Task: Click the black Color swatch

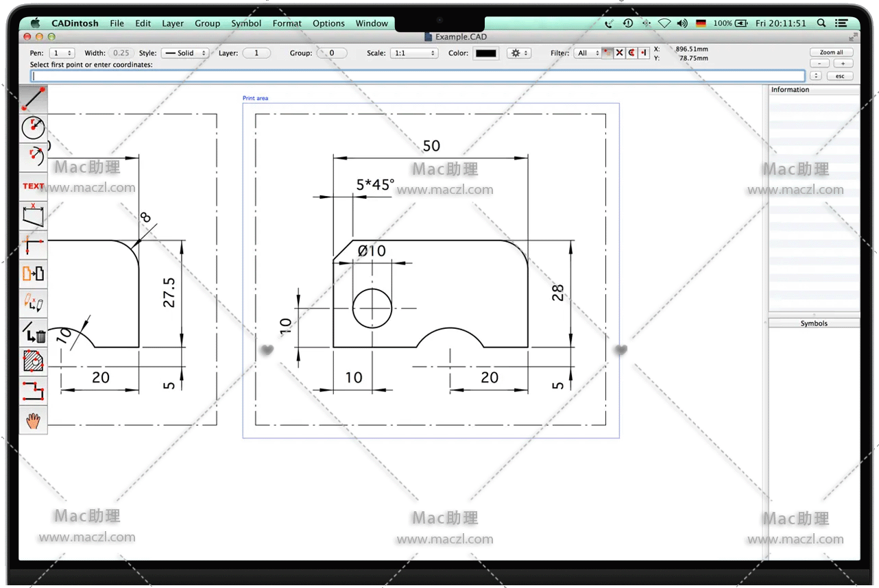Action: [486, 53]
